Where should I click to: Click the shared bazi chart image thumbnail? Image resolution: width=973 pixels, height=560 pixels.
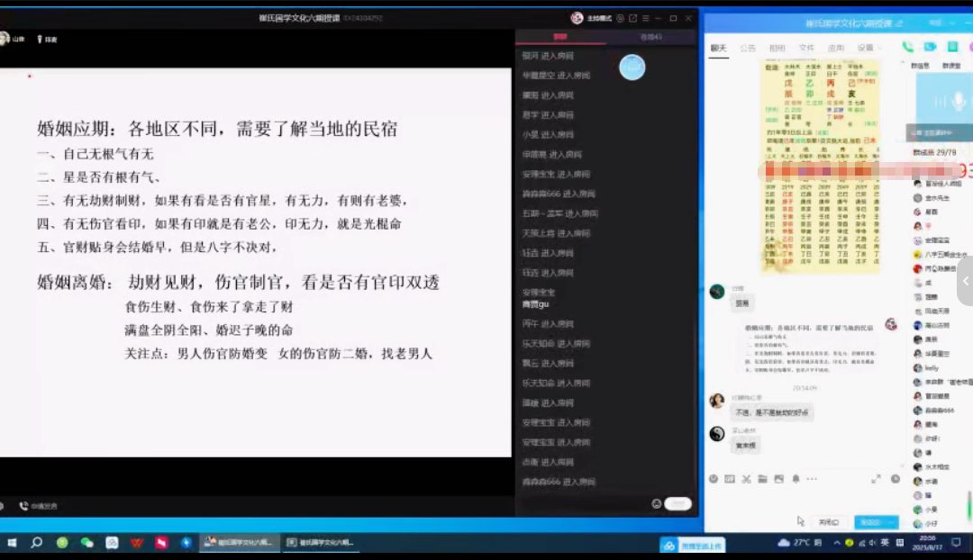click(x=821, y=167)
